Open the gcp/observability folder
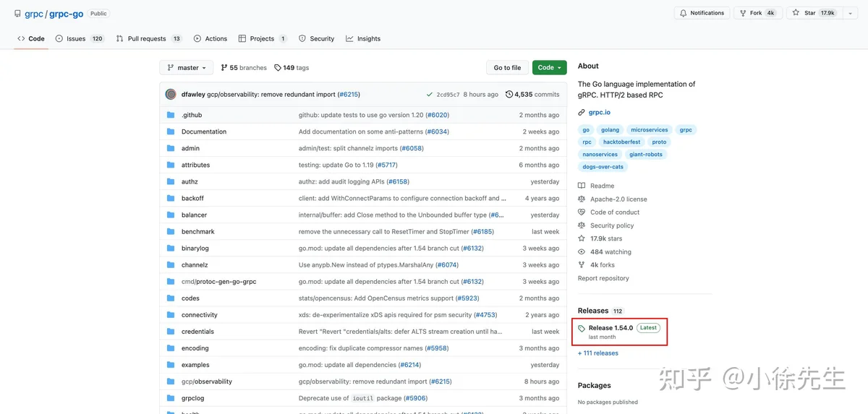 [x=207, y=381]
